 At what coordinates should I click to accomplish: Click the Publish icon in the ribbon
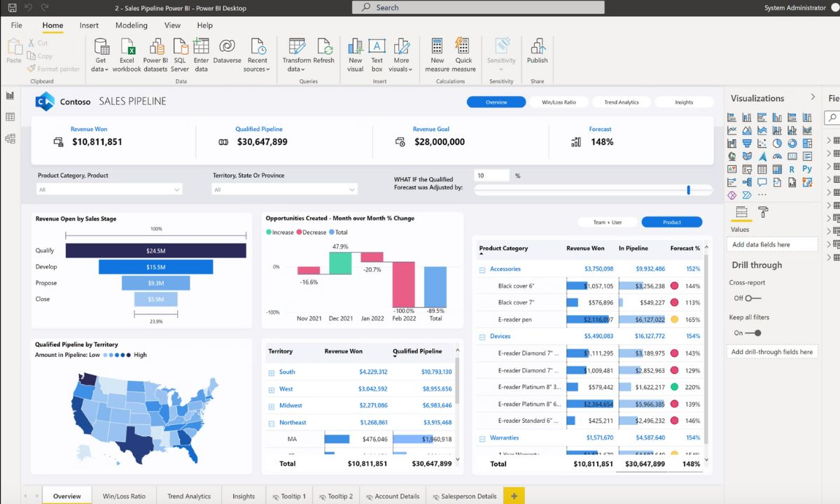click(538, 47)
